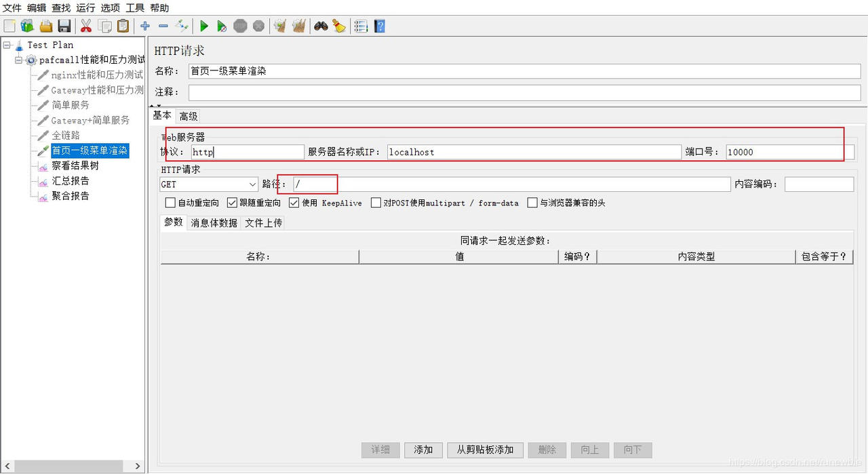The image size is (868, 474).
Task: Open the 编辑 menu
Action: pos(37,7)
